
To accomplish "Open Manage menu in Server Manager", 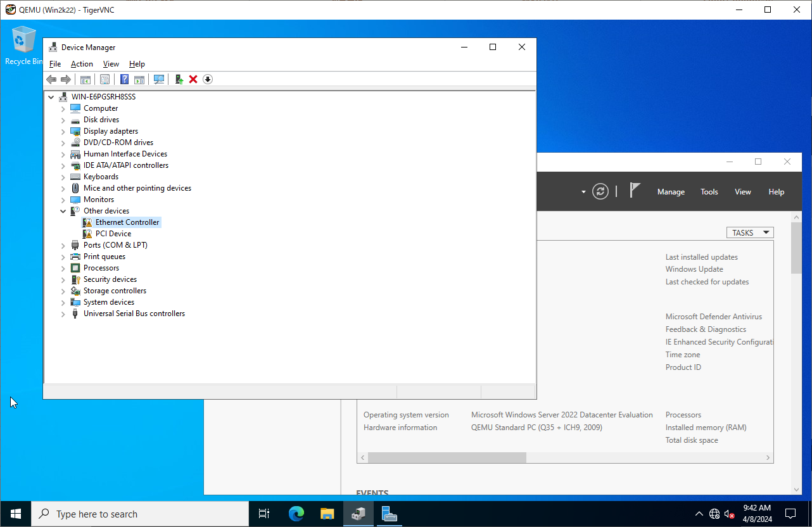I will point(671,192).
